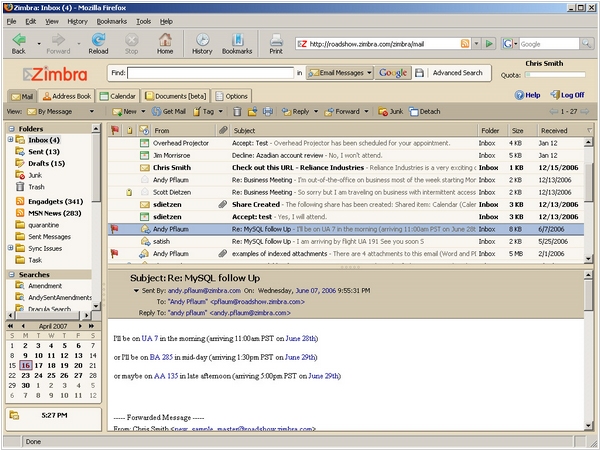600x450 pixels.
Task: Click the paperclip on Share Created message
Action: click(x=223, y=204)
